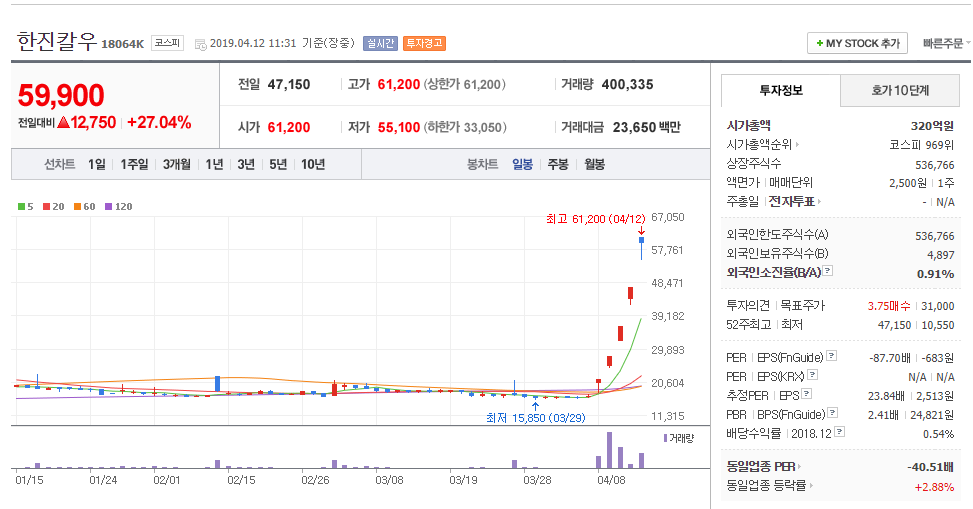The image size is (973, 509).
Task: Open help icon for 추정PER EPS
Action: [x=807, y=394]
